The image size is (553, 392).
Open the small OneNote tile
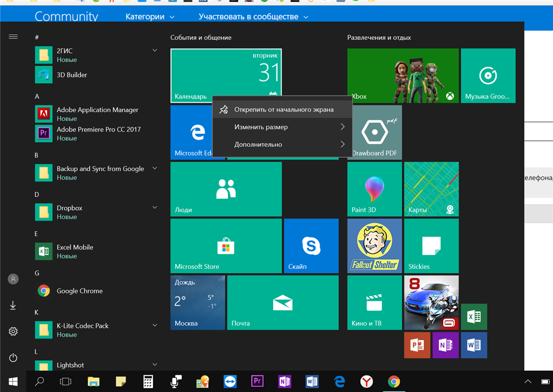point(446,345)
